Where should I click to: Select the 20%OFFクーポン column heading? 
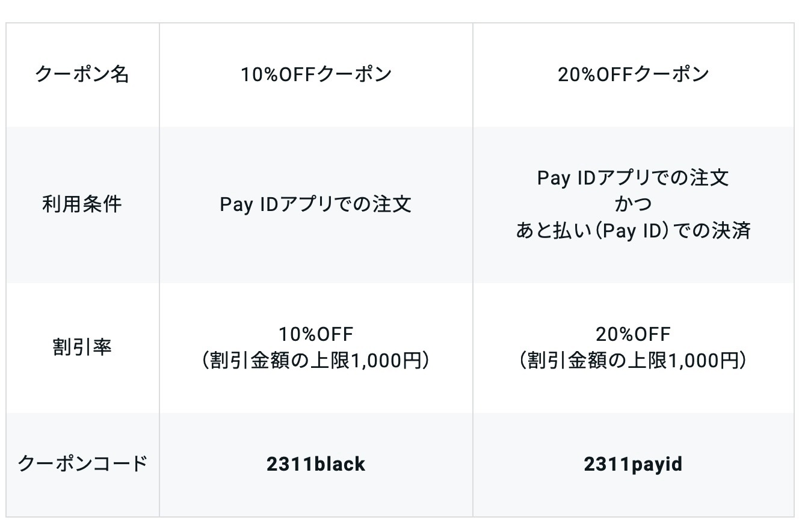(x=633, y=75)
